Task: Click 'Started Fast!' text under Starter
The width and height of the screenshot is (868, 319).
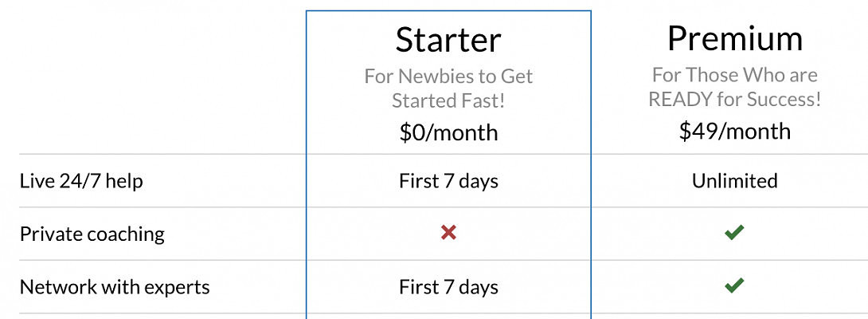Action: tap(448, 101)
